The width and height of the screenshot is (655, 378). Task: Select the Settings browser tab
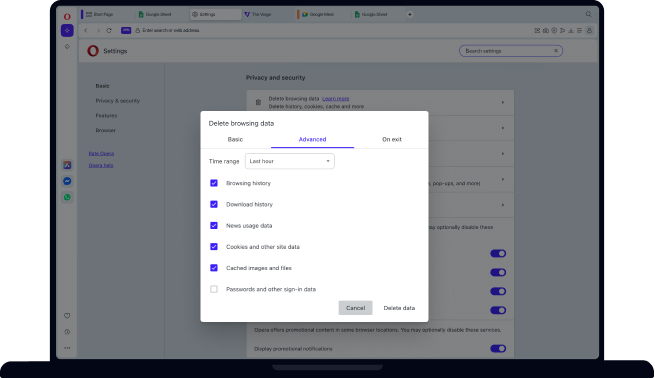click(x=216, y=14)
